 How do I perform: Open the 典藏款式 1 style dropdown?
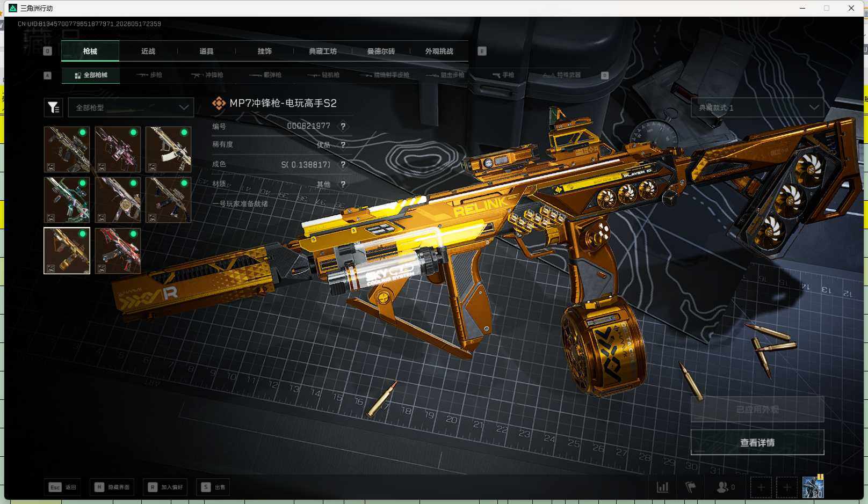click(757, 107)
